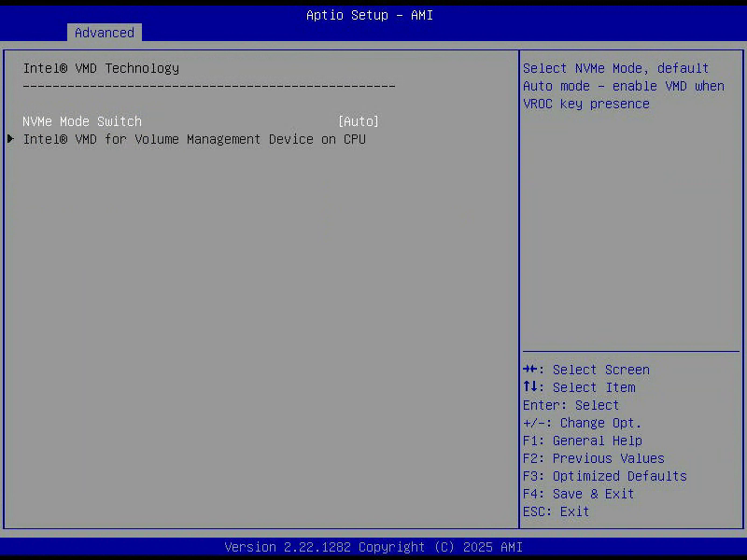
Task: Click the Select Screen key hint
Action: pyautogui.click(x=586, y=370)
